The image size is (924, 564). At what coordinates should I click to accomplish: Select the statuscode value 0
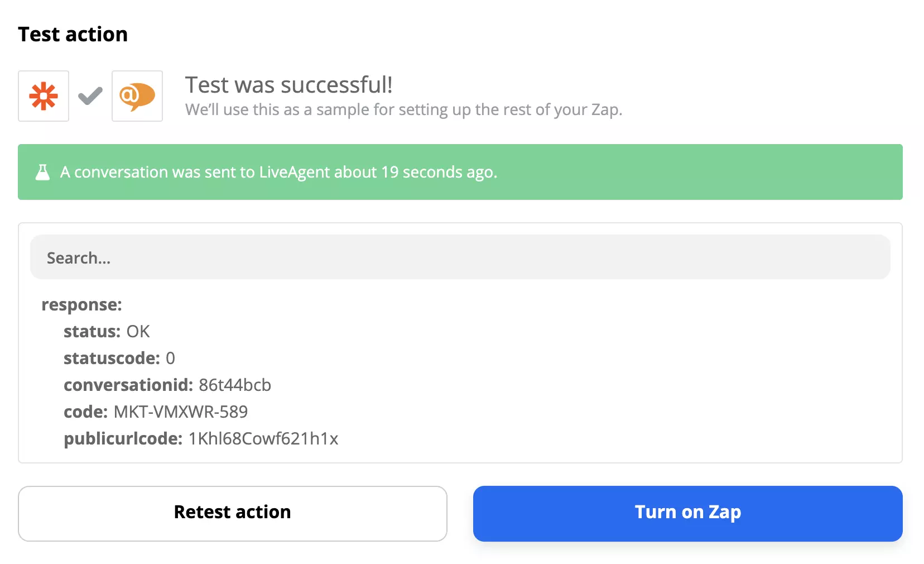170,358
